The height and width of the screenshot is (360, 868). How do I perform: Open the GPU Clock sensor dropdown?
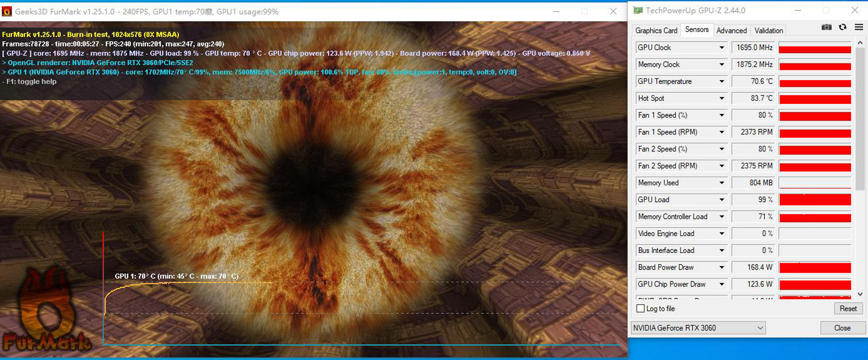pyautogui.click(x=722, y=48)
